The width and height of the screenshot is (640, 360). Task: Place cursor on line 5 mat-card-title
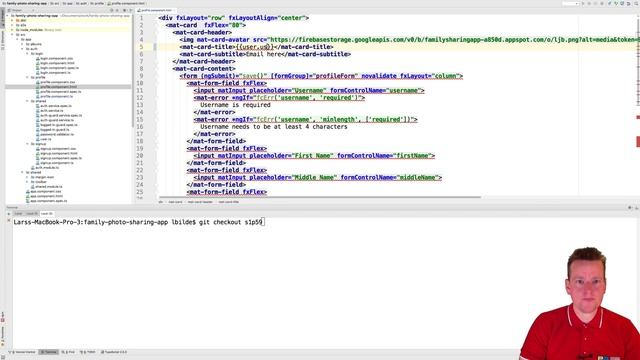click(x=256, y=47)
